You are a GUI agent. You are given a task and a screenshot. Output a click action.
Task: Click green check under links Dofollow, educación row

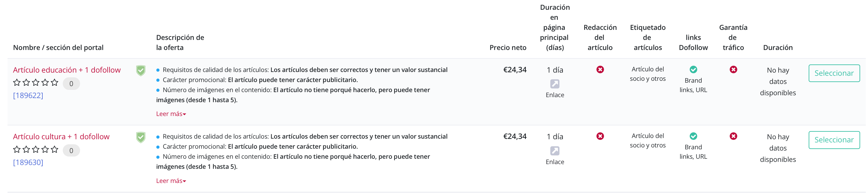[x=693, y=69]
